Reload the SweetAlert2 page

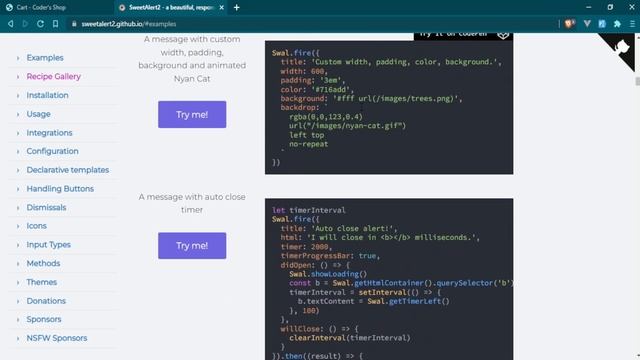(40, 24)
